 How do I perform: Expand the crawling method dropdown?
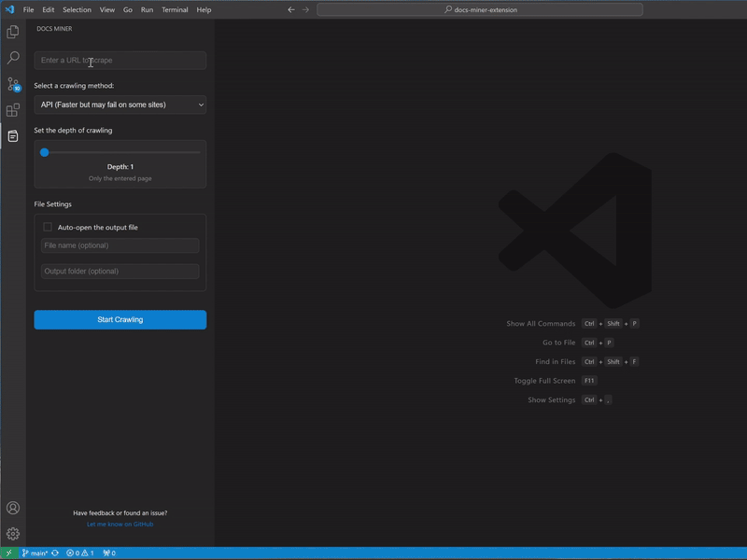tap(120, 105)
